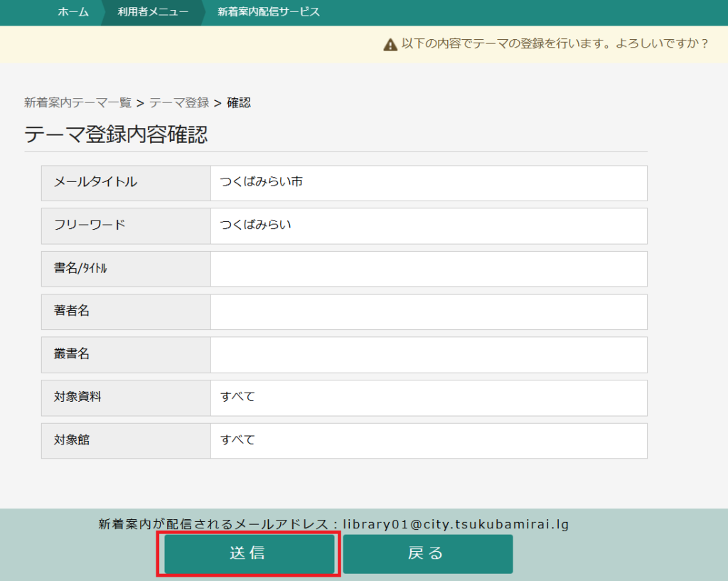Click the 対象館 value すべて
728x581 pixels.
pyautogui.click(x=237, y=440)
